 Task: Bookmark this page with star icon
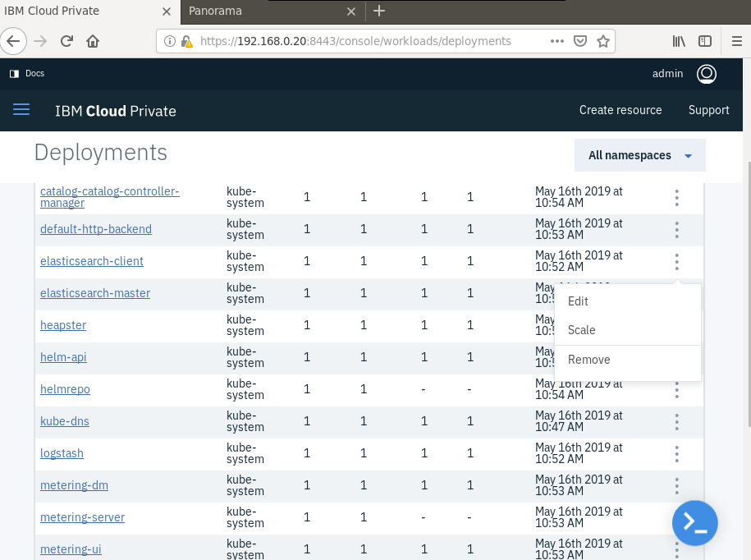coord(603,41)
